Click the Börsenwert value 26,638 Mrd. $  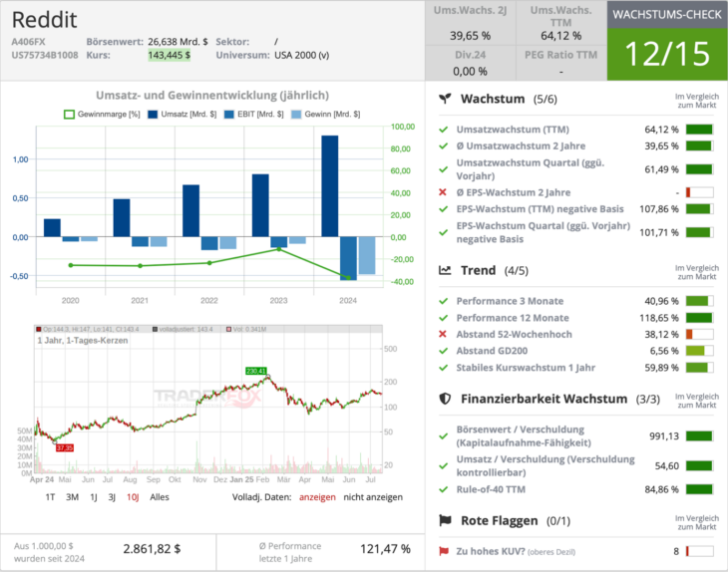click(178, 41)
